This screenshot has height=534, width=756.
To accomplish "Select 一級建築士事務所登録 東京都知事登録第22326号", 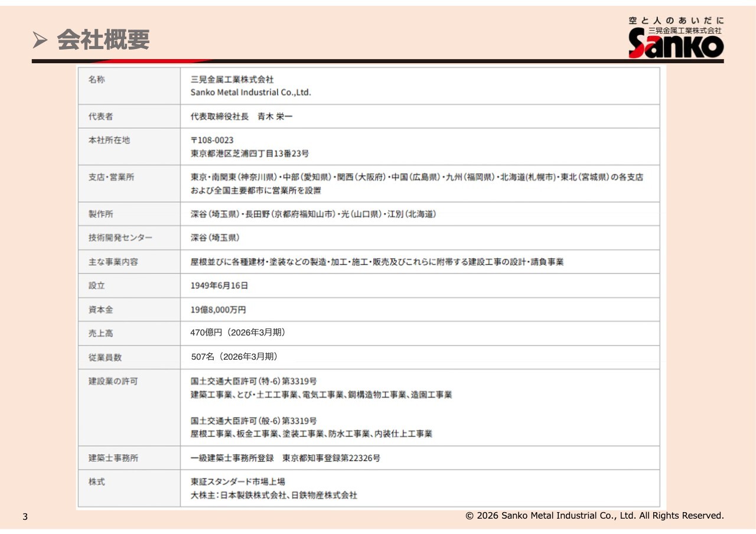I will tap(285, 458).
